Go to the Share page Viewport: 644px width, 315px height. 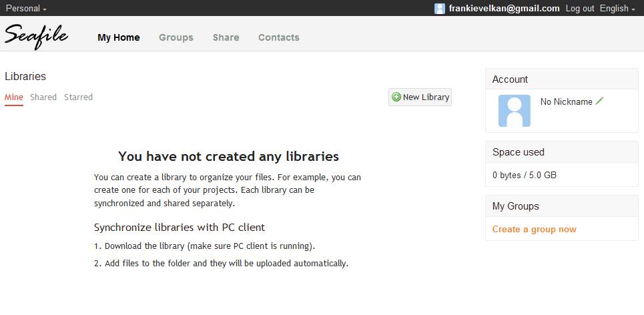[x=226, y=37]
